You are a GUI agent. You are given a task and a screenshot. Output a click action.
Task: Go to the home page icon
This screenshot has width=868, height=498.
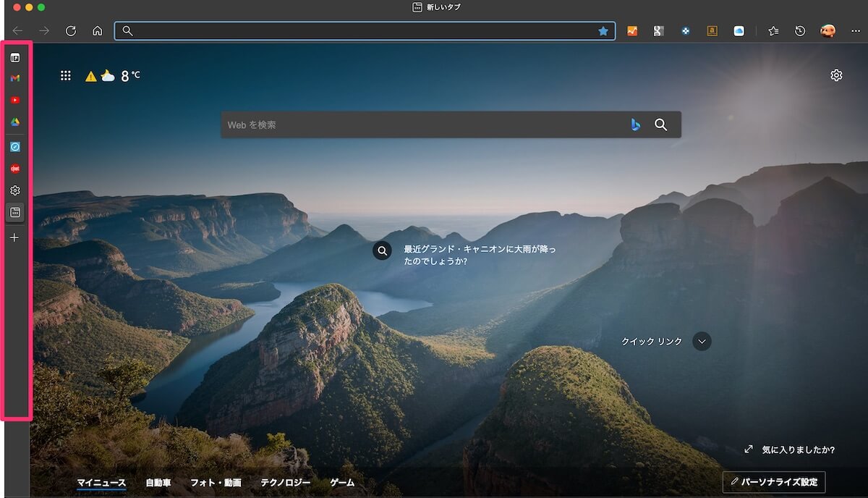click(97, 30)
